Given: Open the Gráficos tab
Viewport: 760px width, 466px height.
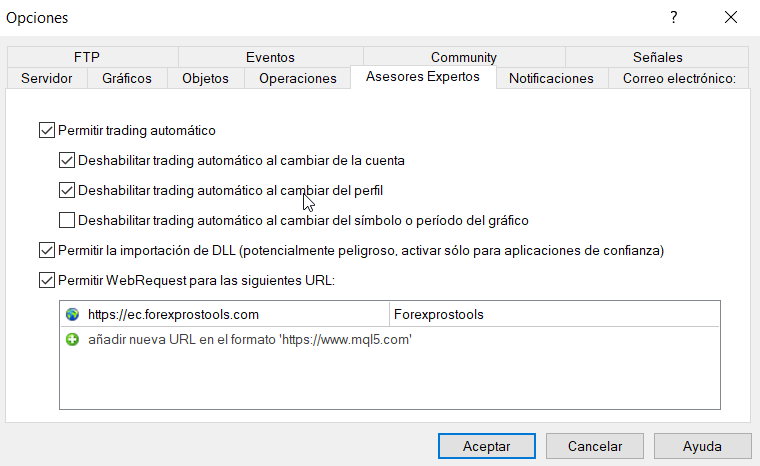Looking at the screenshot, I should (127, 78).
